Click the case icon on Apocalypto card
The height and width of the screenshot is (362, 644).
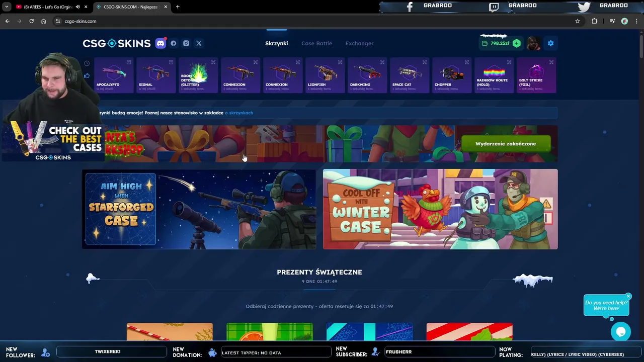coord(129,62)
